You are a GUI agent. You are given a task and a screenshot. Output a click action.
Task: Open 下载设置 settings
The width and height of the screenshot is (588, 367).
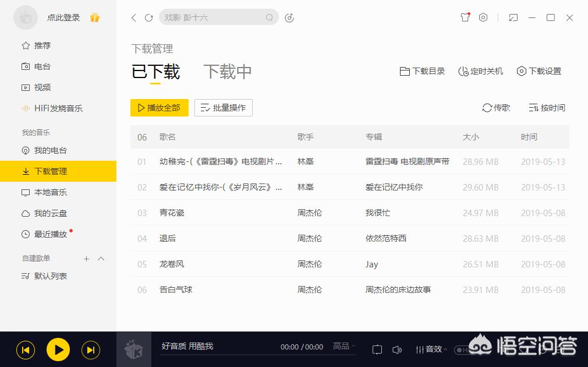(539, 71)
